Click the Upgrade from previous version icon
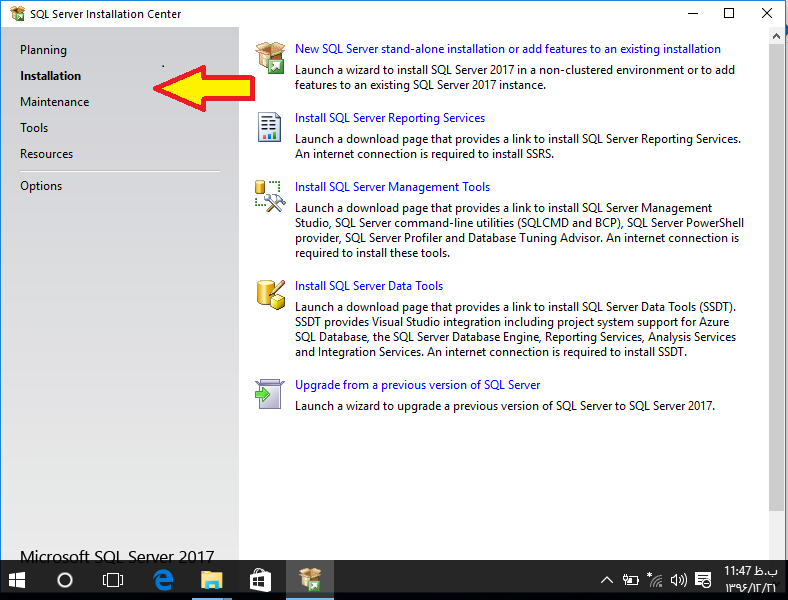This screenshot has height=600, width=788. tap(270, 394)
